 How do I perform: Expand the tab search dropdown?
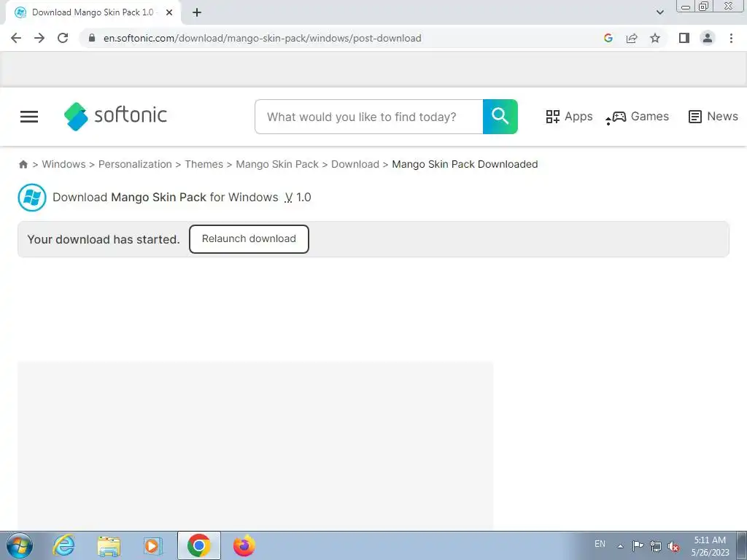[x=659, y=12]
